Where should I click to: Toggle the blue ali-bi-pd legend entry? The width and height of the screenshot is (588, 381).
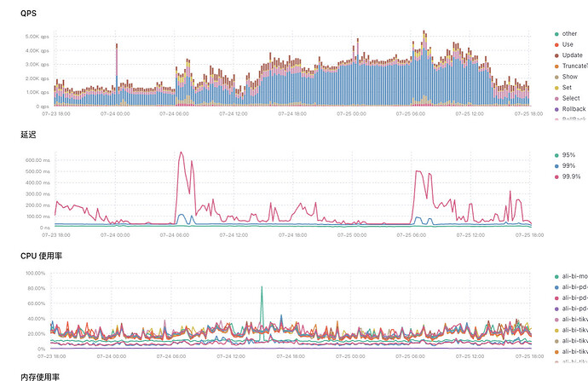tap(571, 287)
